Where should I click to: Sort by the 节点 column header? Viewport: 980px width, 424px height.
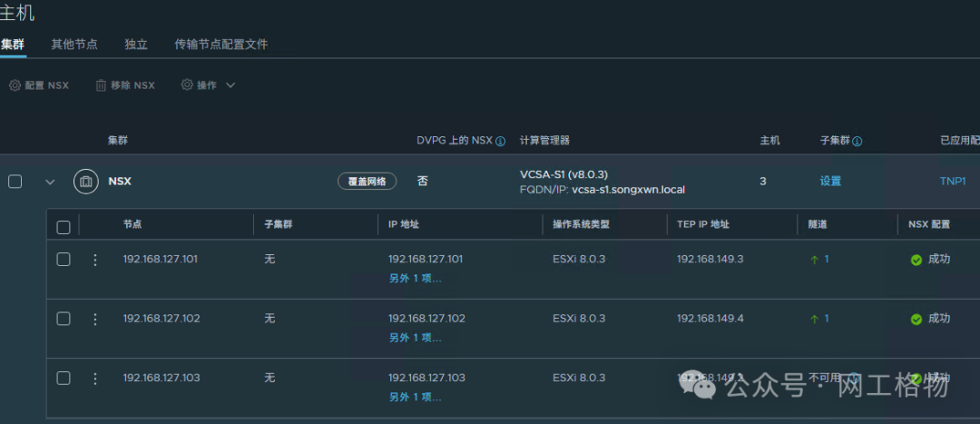coord(132,224)
